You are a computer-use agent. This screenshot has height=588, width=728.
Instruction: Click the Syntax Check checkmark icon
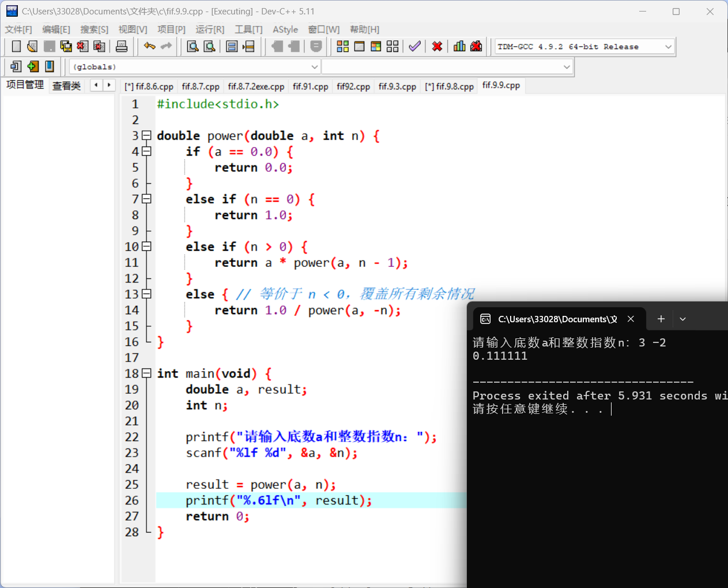414,46
